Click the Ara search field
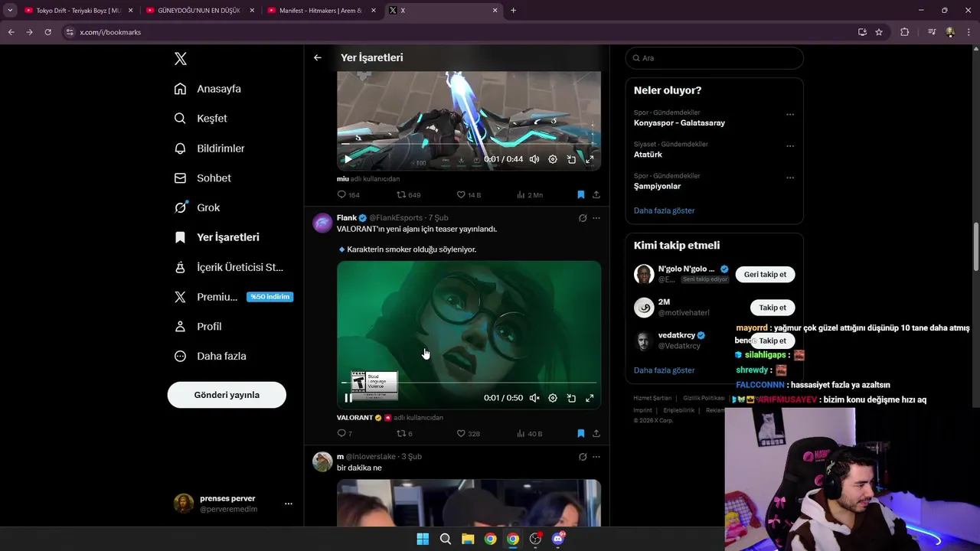 click(x=714, y=58)
